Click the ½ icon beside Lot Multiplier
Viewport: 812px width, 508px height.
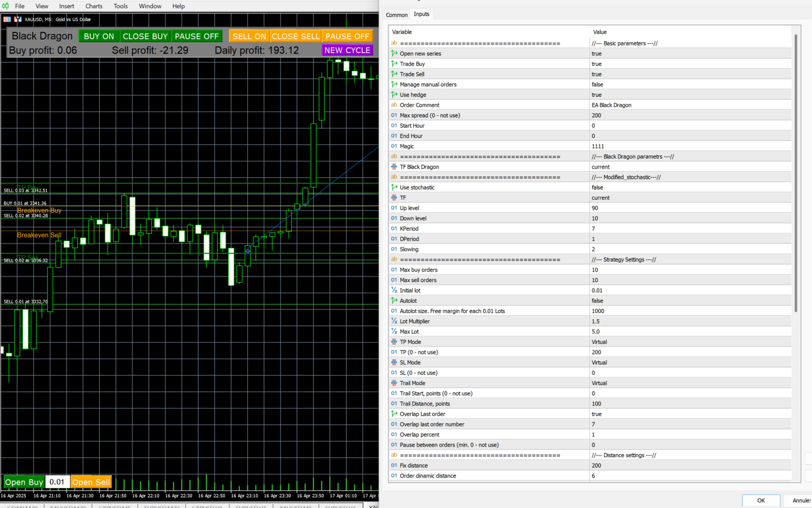[x=394, y=321]
